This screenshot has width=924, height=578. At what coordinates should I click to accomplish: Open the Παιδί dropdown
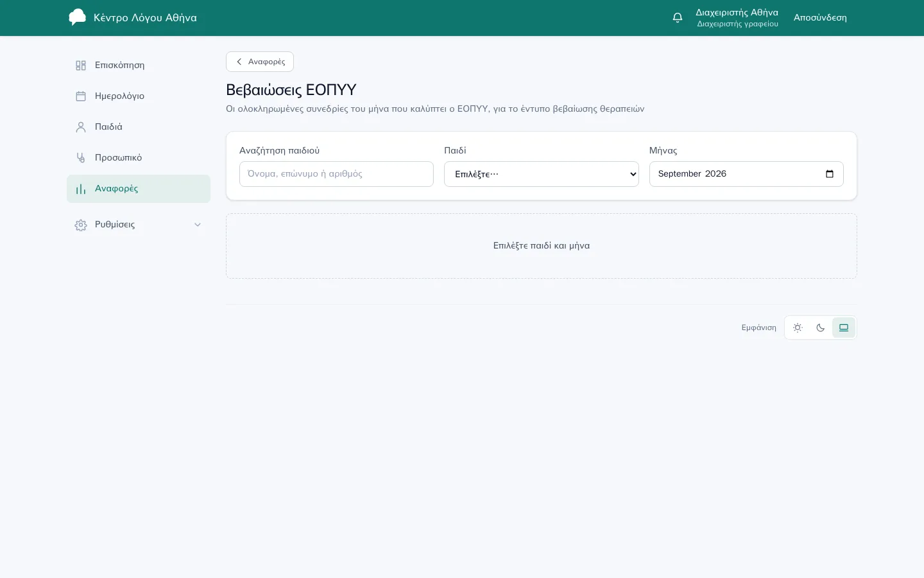tap(542, 174)
